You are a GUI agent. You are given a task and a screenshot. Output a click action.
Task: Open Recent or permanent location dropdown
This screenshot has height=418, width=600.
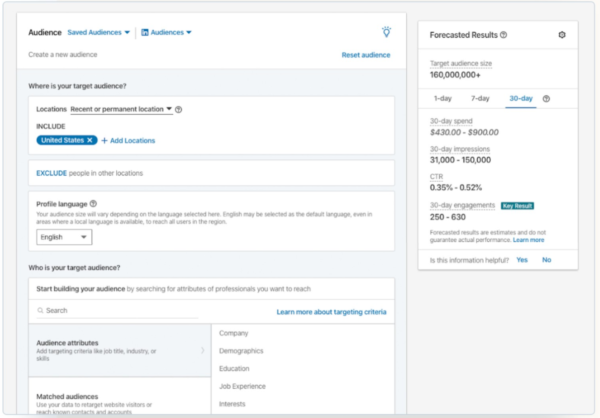pos(121,109)
